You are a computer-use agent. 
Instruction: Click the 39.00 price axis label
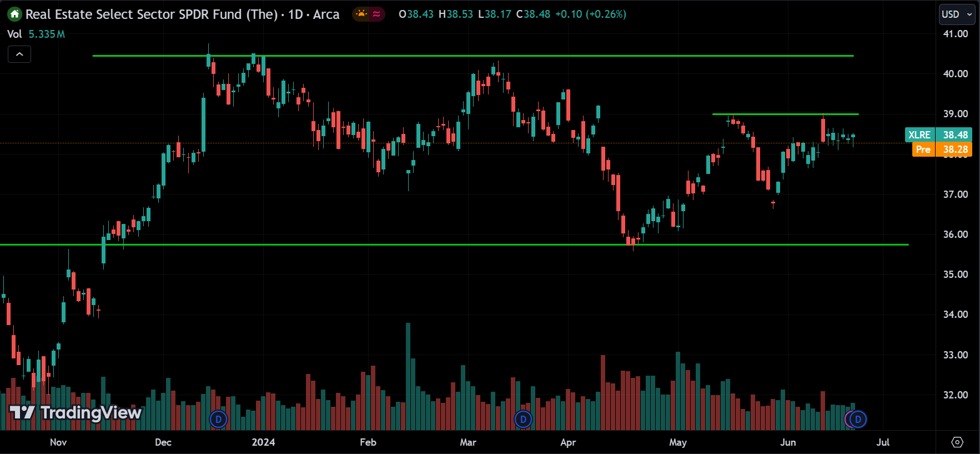[956, 114]
